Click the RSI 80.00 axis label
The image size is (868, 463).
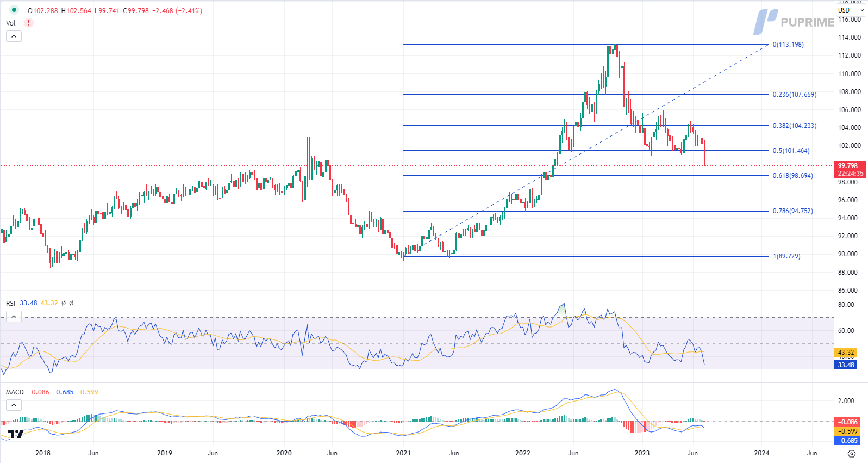(846, 305)
